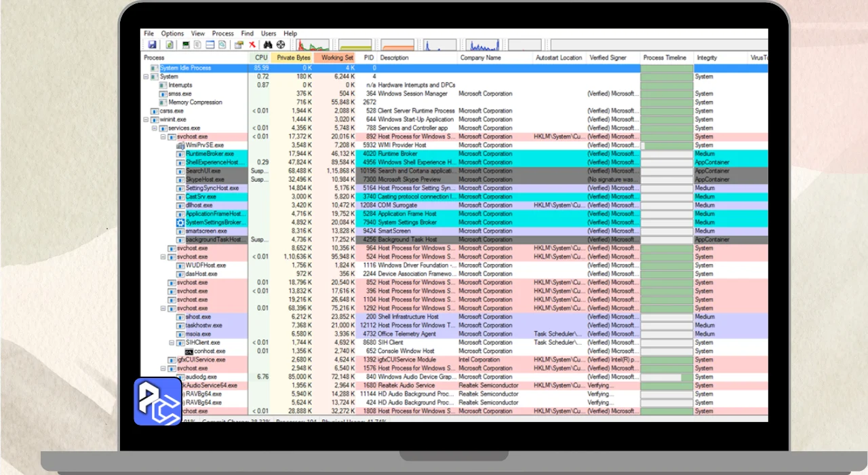Open the Process menu

tap(222, 33)
